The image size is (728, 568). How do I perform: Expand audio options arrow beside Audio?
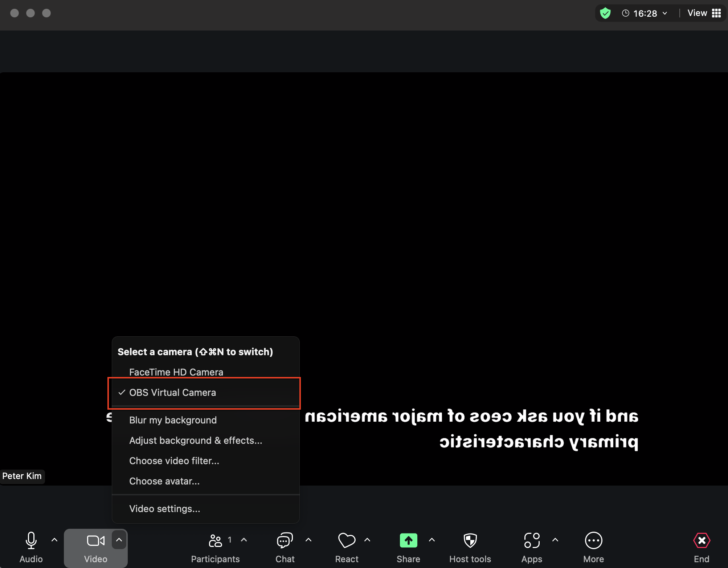point(54,540)
